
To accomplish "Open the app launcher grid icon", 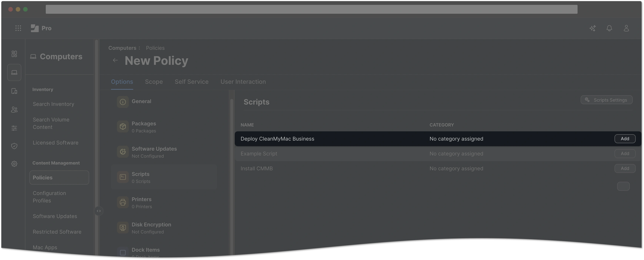I will 18,28.
